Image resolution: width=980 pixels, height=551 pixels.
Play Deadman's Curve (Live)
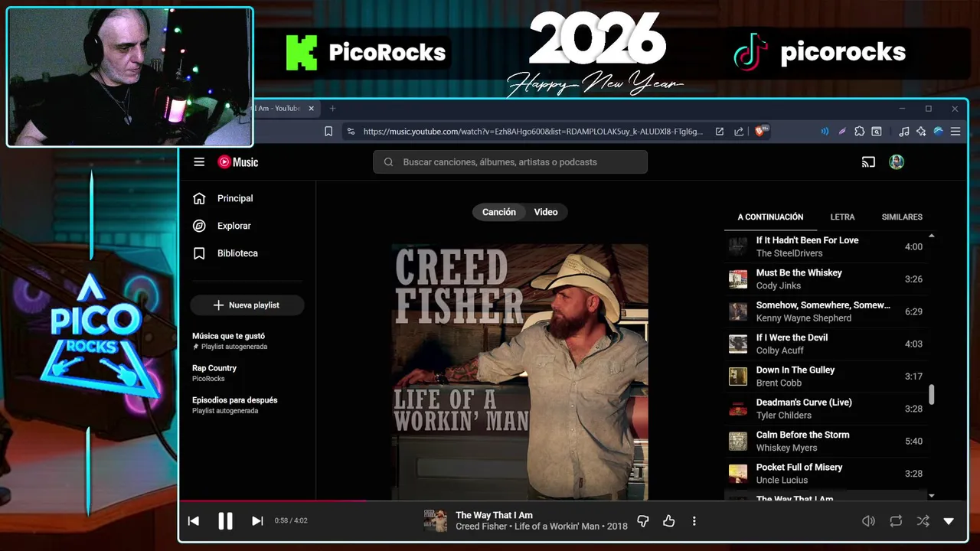(825, 409)
